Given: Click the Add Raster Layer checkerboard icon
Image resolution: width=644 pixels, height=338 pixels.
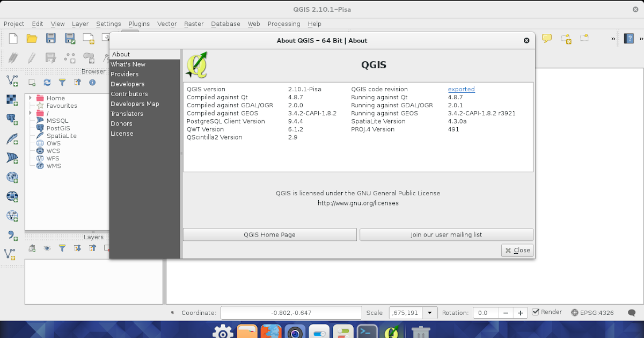Looking at the screenshot, I should [x=12, y=100].
